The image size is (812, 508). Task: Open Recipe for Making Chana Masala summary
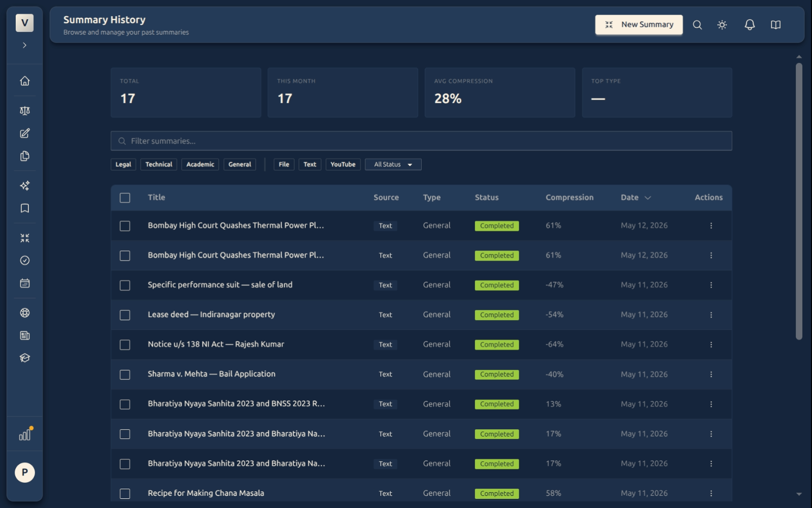pos(206,493)
